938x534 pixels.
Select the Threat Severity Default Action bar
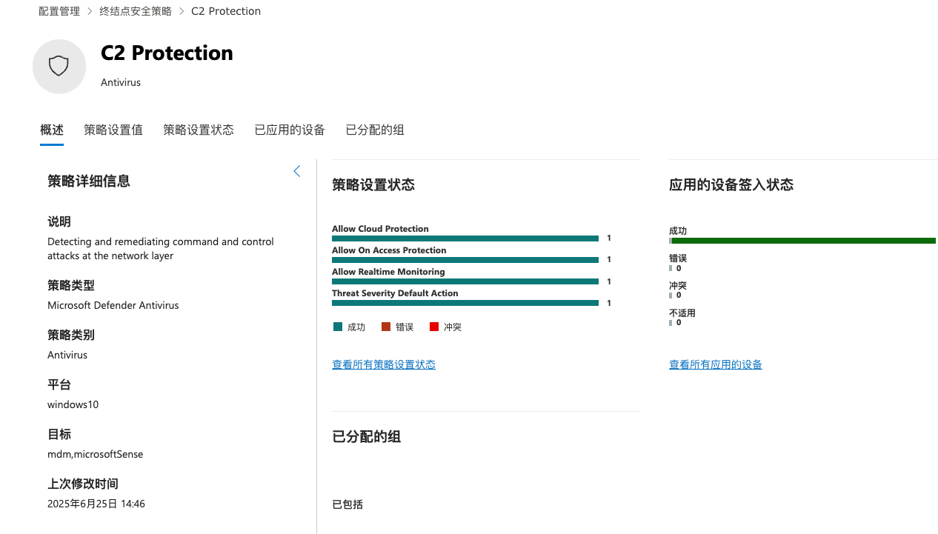(465, 303)
